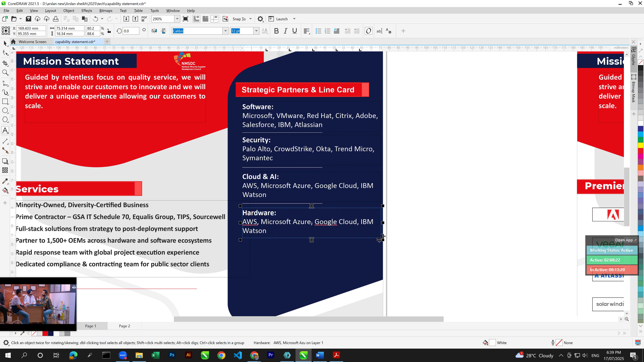Toggle Show grid button
Viewport: 644px width, 362px height.
(205, 19)
